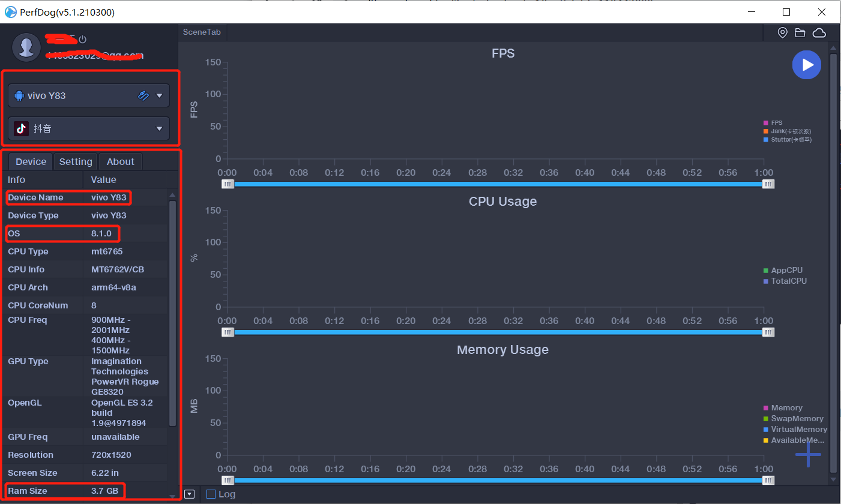
Task: Click the right handle of the Memory Usage range slider
Action: click(768, 480)
